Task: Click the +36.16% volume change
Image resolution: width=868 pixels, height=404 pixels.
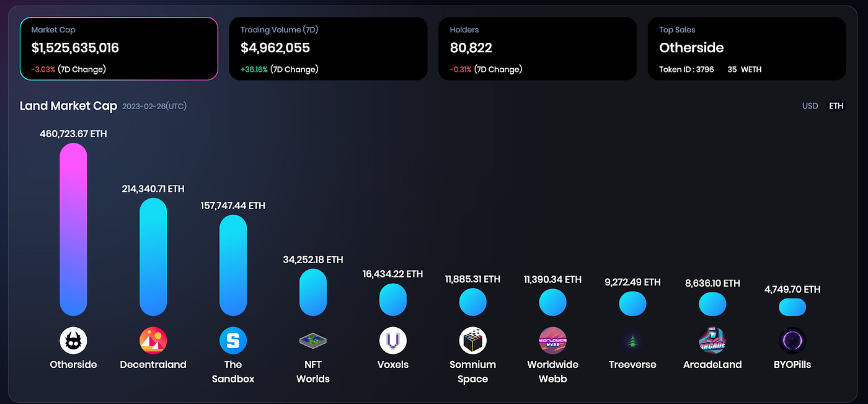Action: tap(254, 70)
